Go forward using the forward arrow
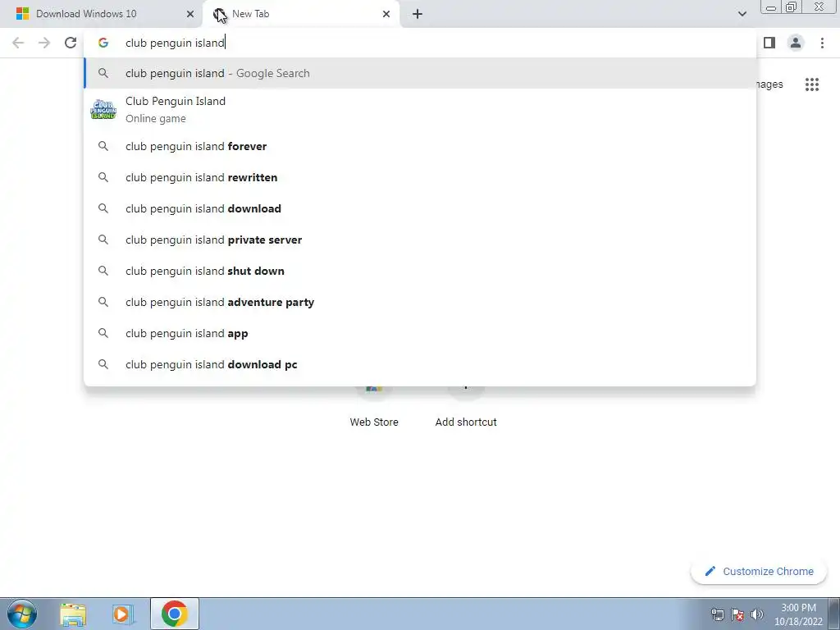The image size is (840, 630). 44,43
